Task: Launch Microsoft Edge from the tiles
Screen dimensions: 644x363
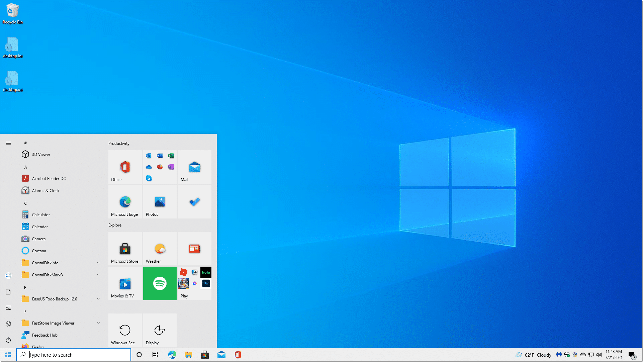Action: pyautogui.click(x=125, y=202)
